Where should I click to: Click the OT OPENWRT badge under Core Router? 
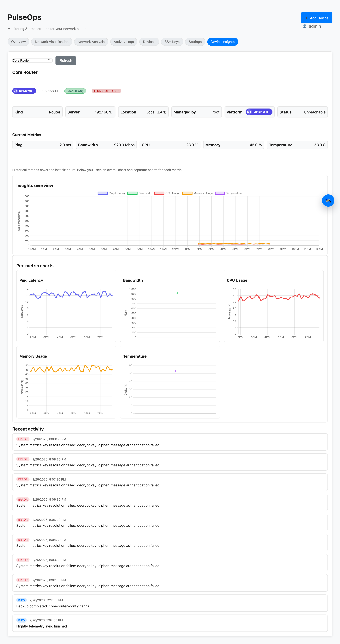pyautogui.click(x=24, y=91)
